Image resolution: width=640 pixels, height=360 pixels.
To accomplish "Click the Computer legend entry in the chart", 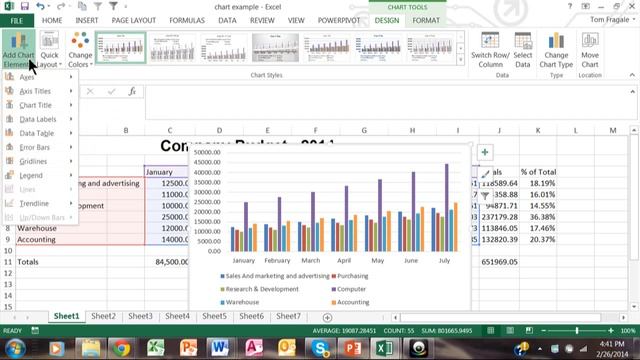I will point(349,289).
